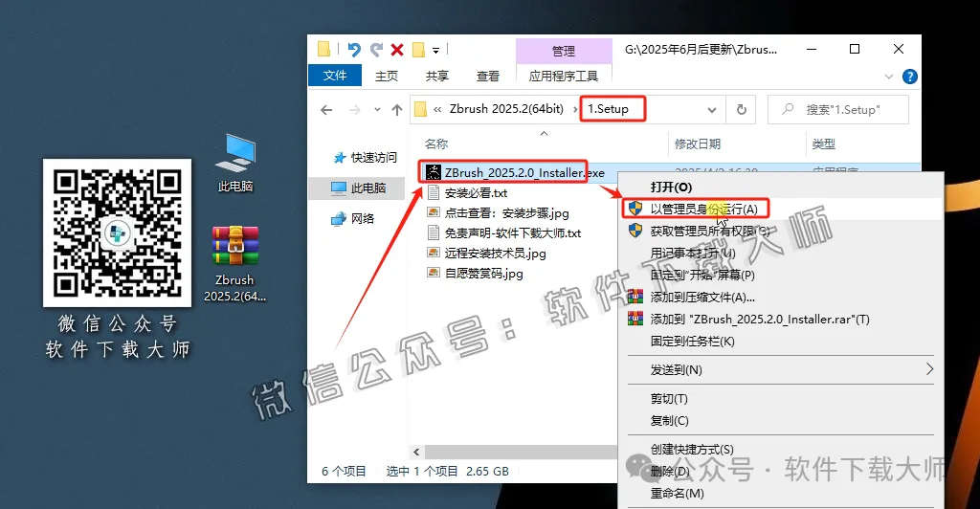Click 此电脑 desktop icon
The height and width of the screenshot is (509, 980).
click(x=235, y=163)
